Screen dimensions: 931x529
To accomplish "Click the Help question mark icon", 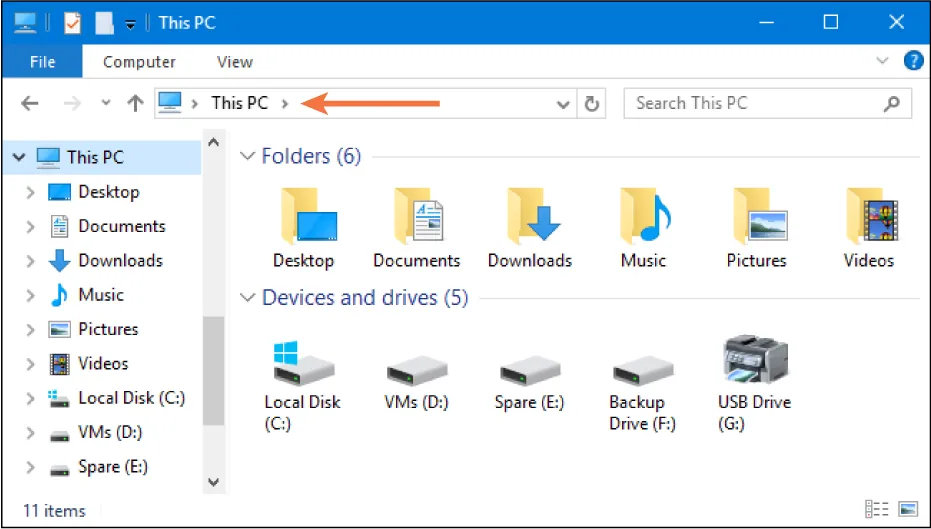I will click(x=912, y=61).
